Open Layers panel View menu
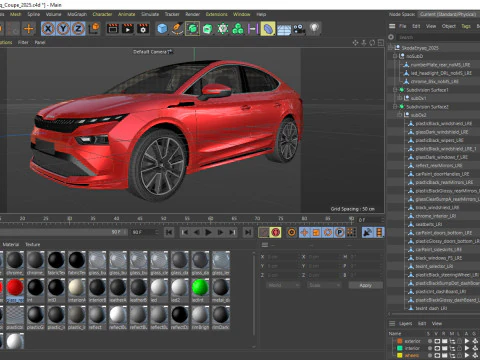Viewport: 480px width, 360px height. point(437,323)
